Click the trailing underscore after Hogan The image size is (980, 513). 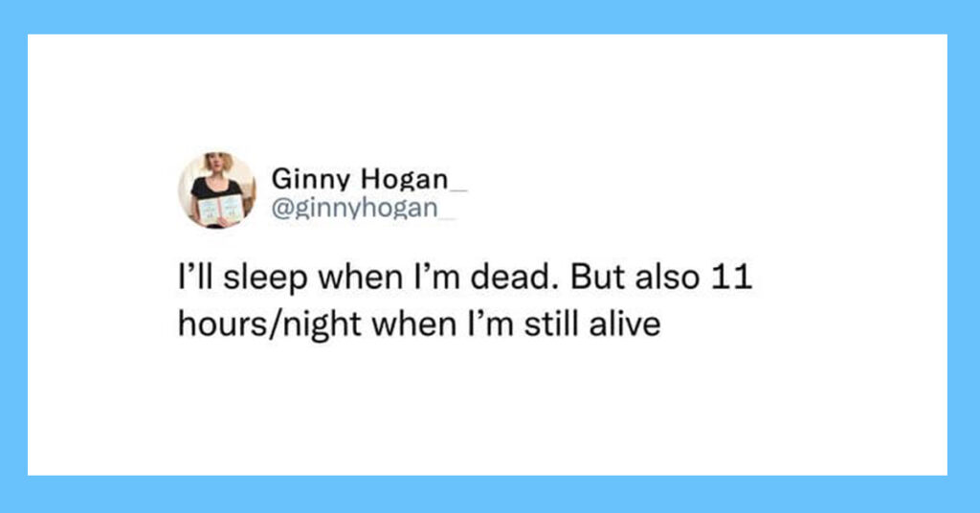tap(458, 188)
